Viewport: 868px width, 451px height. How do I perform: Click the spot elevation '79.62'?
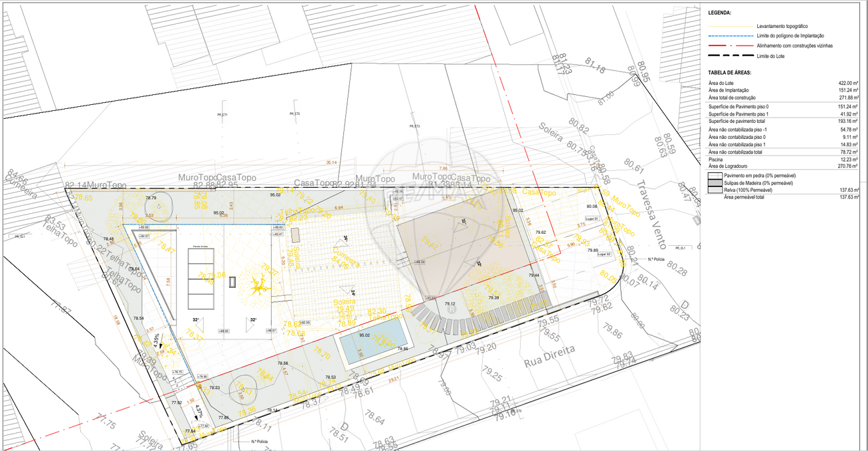[541, 233]
